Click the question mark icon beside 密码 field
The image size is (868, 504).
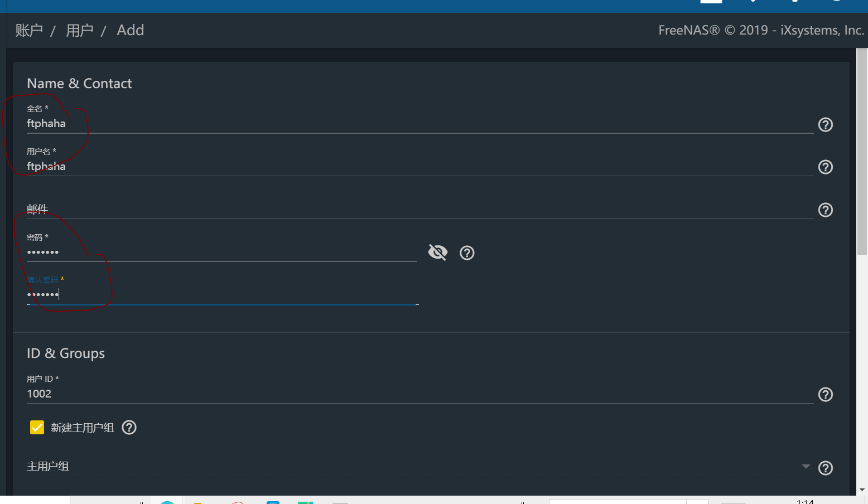click(467, 253)
